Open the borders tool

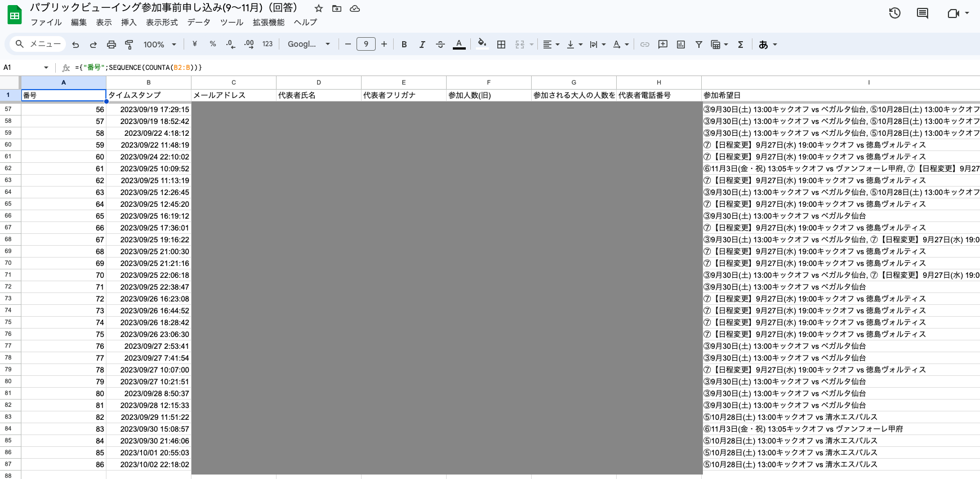501,45
